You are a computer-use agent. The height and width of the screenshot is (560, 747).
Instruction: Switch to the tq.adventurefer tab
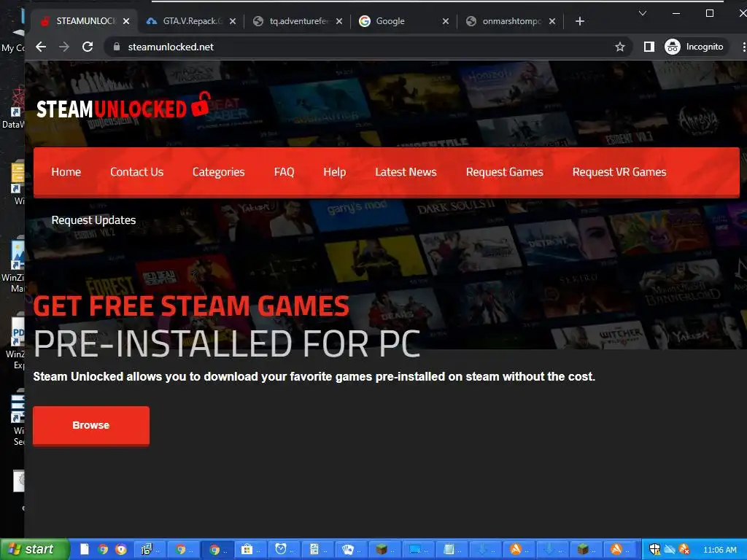click(x=298, y=21)
